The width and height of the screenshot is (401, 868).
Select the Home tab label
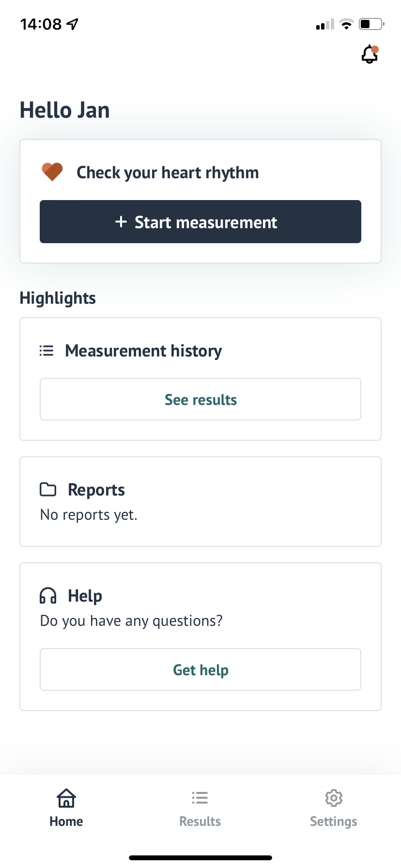pos(66,821)
